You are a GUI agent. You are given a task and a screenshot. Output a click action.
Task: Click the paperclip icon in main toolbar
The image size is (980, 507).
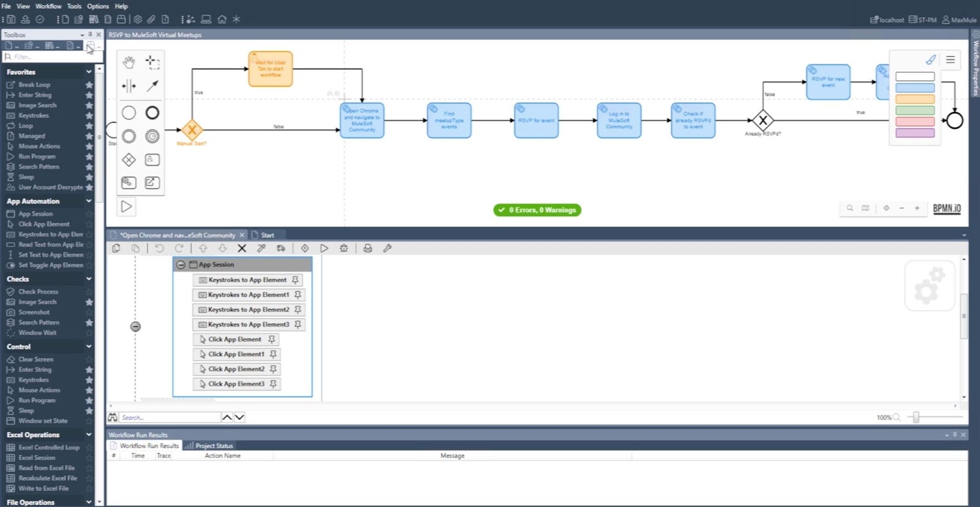151,20
